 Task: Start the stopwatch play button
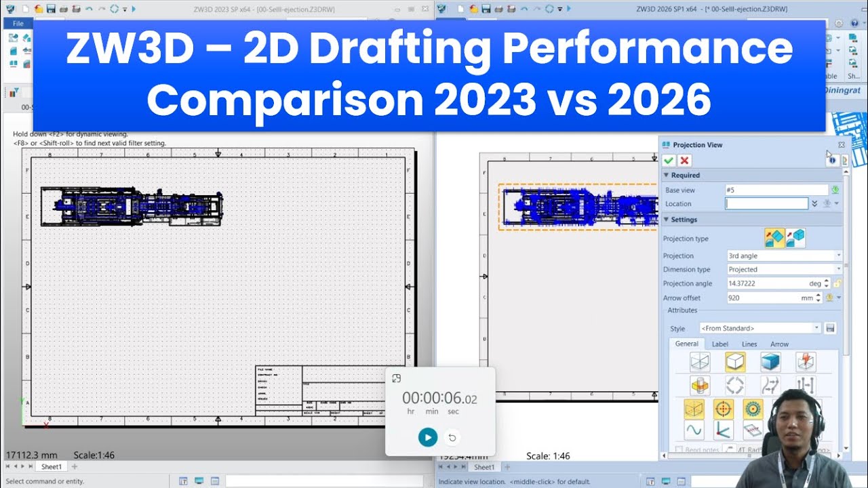(427, 438)
